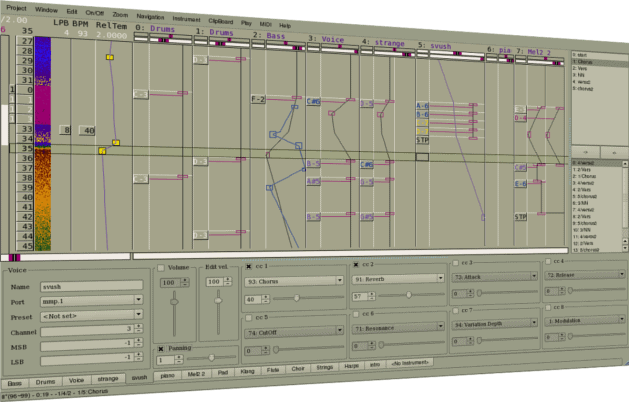Select the C#6 note in strange track
Image resolution: width=636 pixels, height=410 pixels.
point(366,164)
